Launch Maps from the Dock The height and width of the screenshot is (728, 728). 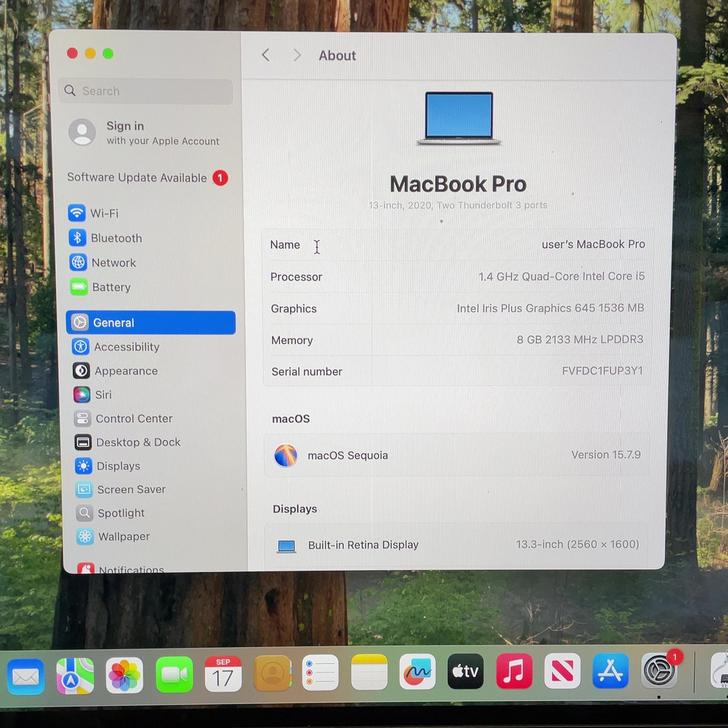75,675
